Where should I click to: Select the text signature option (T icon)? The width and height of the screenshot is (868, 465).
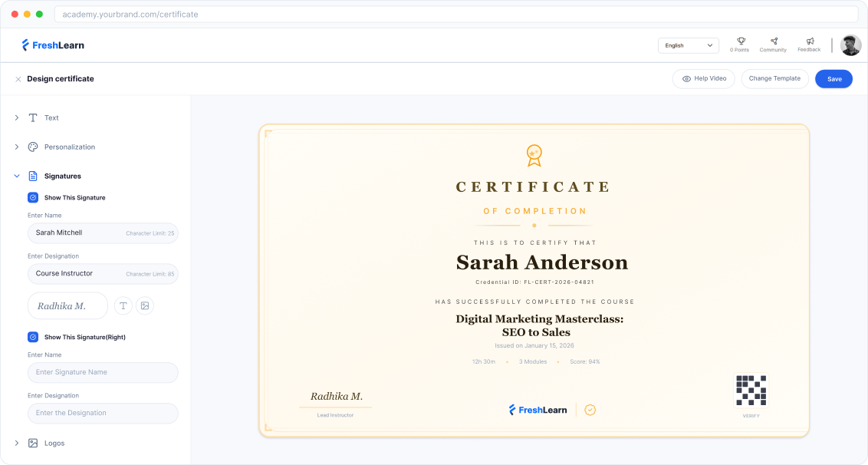coord(123,305)
